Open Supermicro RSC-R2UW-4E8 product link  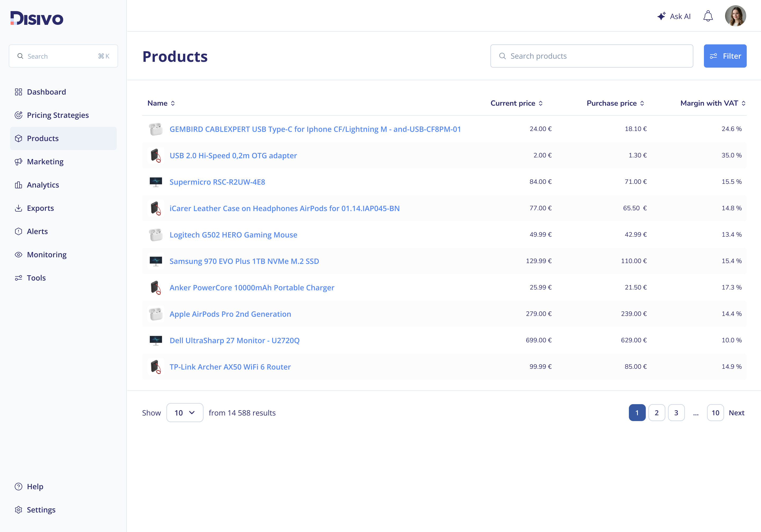click(217, 182)
